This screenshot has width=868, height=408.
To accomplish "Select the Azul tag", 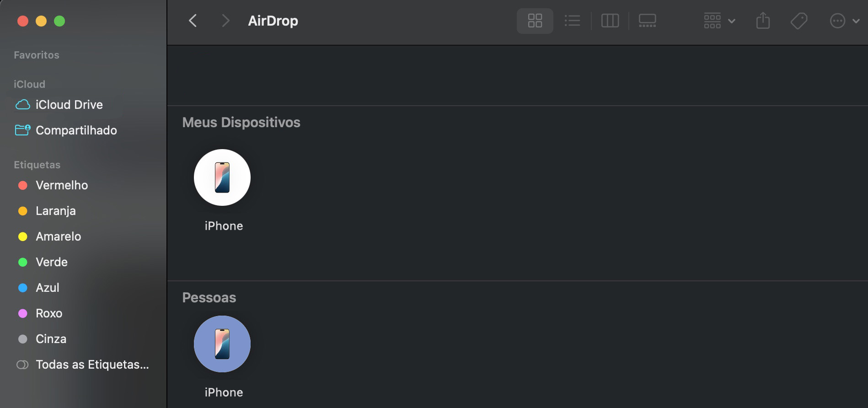I will coord(48,287).
